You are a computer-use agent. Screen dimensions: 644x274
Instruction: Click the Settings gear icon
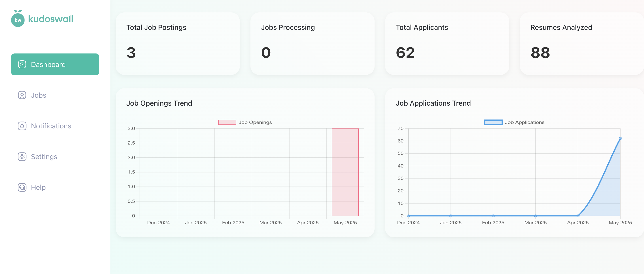pyautogui.click(x=22, y=157)
